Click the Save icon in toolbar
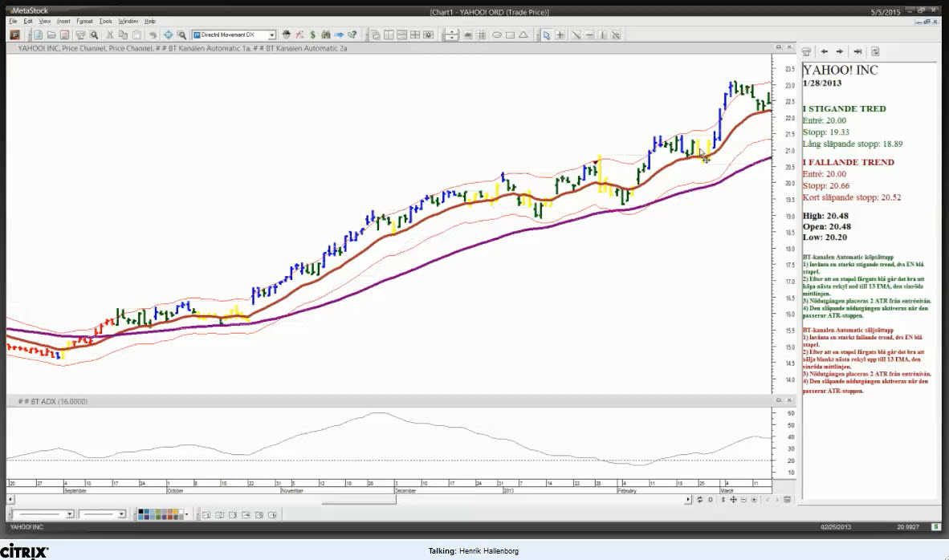The image size is (949, 560). pos(65,35)
